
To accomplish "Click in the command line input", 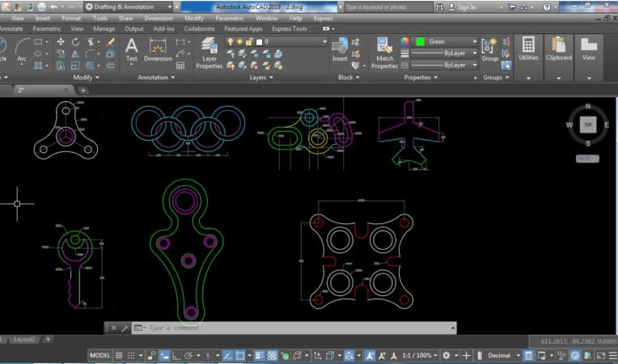I will click(298, 328).
